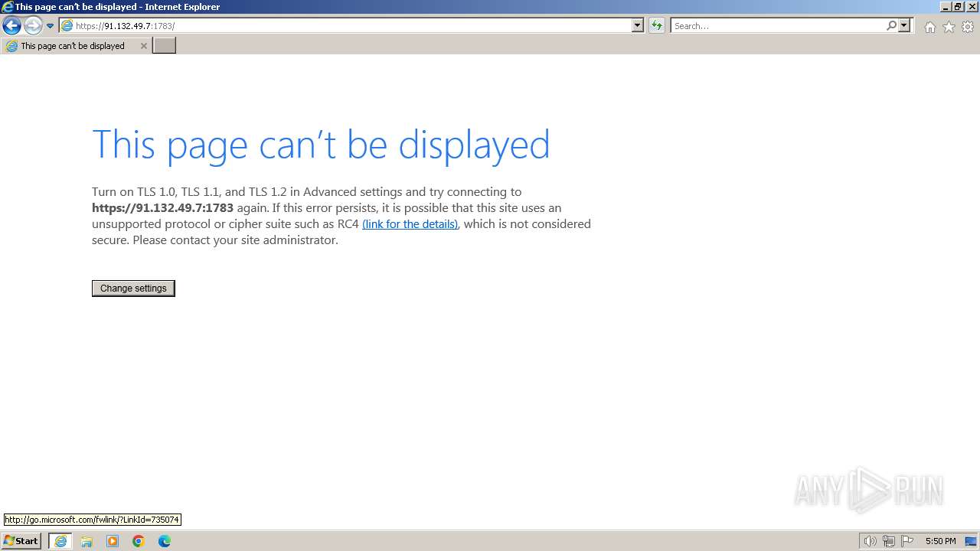Open the Windows Start button

[21, 541]
